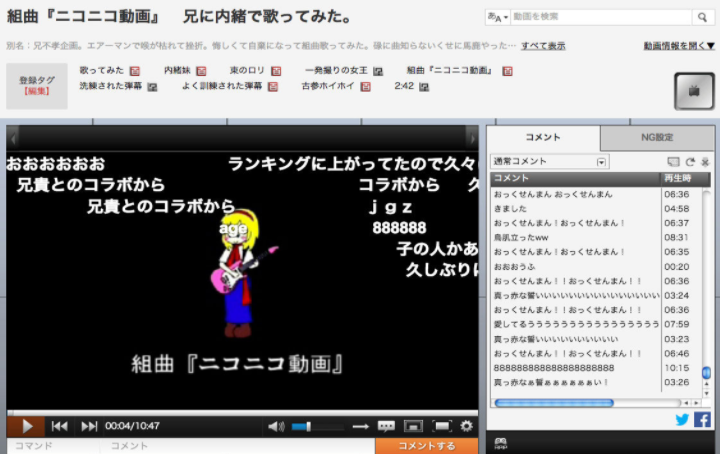Click the コメント input field below video
Viewport: 720px width, 454px height.
point(237,446)
